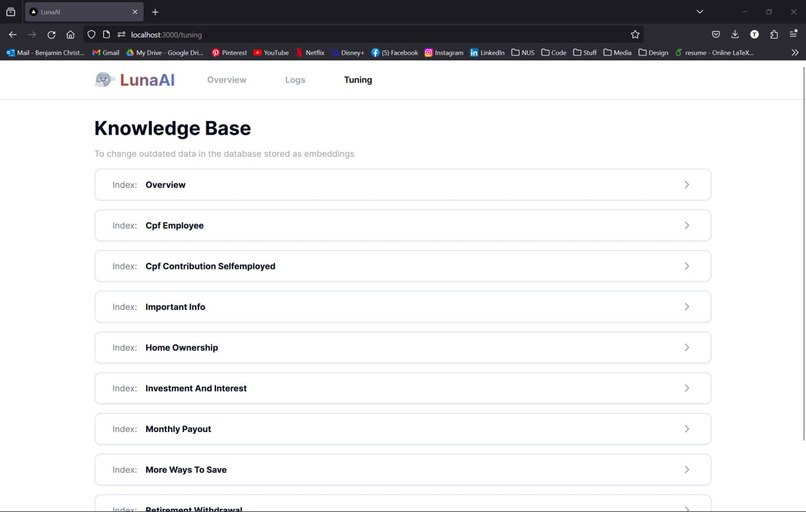
Task: Open Disney+ bookmark
Action: (x=347, y=52)
